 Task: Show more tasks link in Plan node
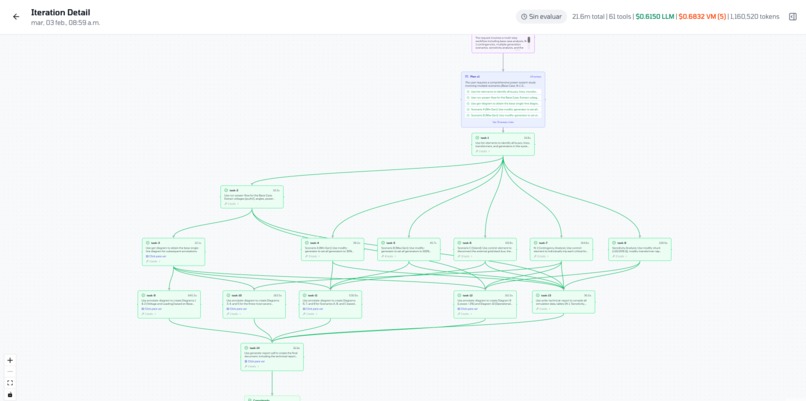[503, 122]
